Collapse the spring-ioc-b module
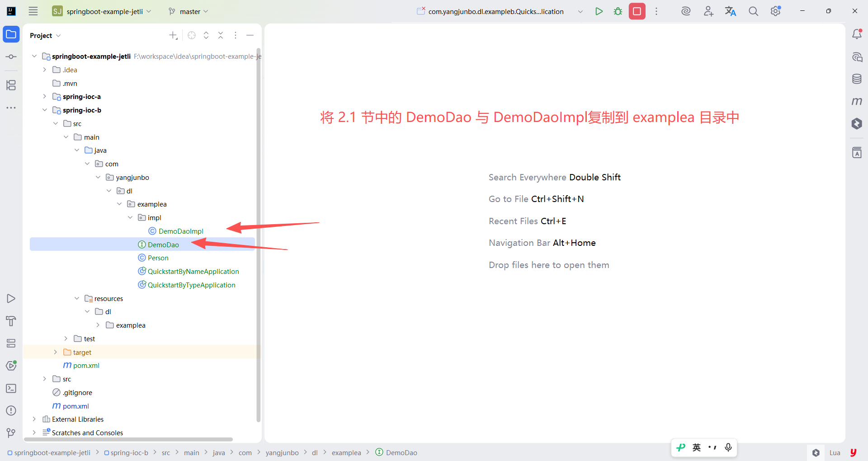 tap(44, 110)
